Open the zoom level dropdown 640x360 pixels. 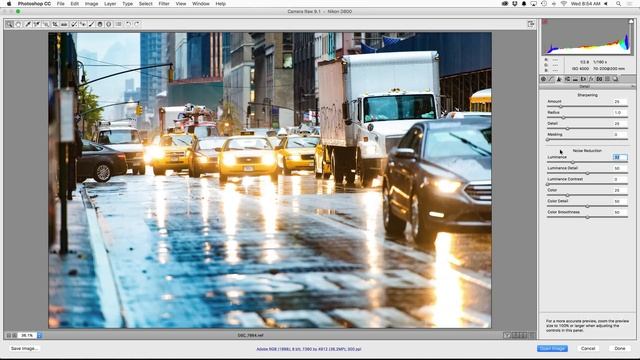point(40,336)
